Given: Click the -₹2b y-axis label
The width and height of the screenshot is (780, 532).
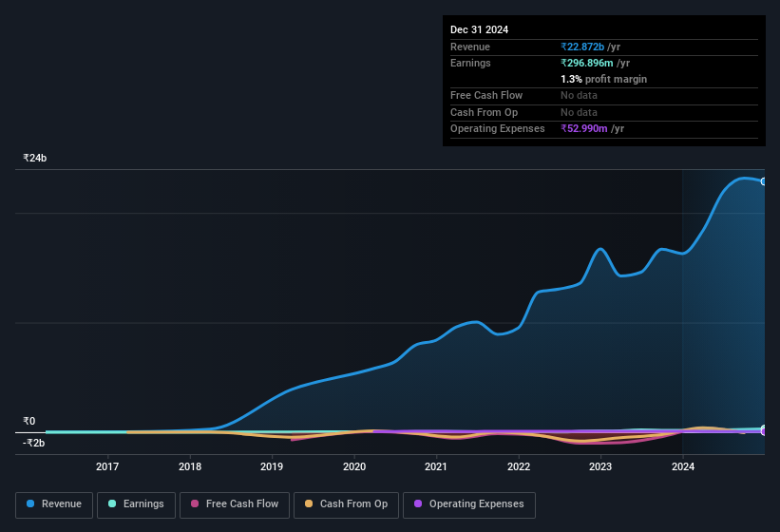Looking at the screenshot, I should click(34, 443).
